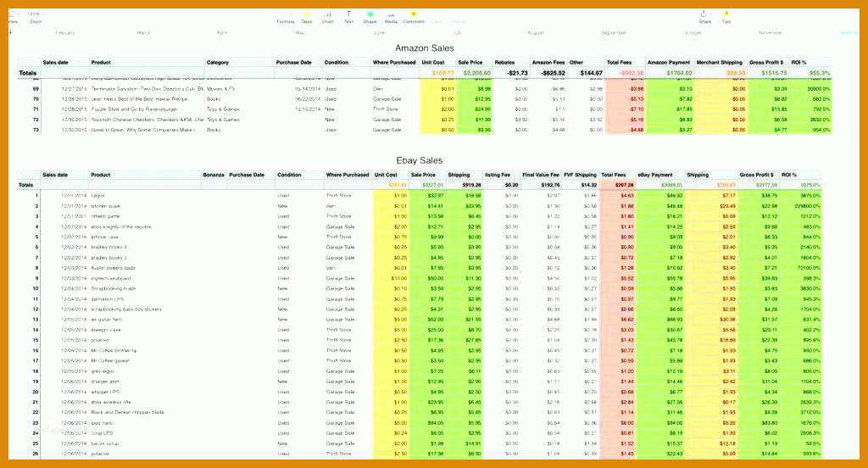Click the Merchant Shipping column header
Screen dimensions: 868x468
(x=719, y=63)
